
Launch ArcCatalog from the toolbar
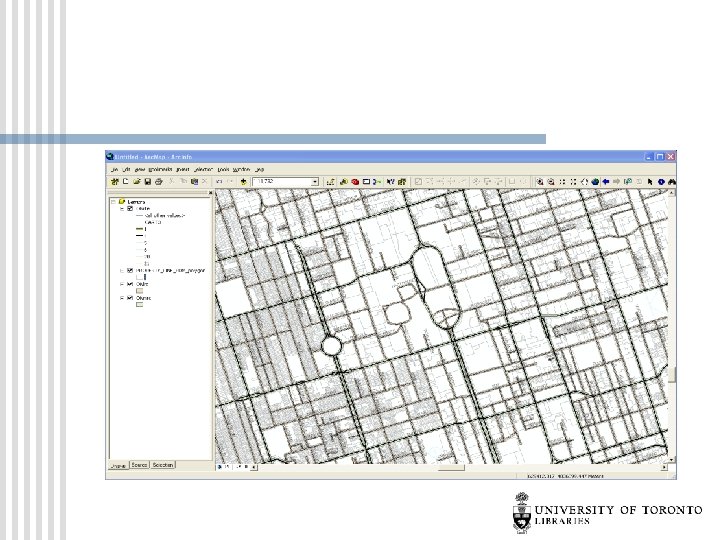(343, 182)
